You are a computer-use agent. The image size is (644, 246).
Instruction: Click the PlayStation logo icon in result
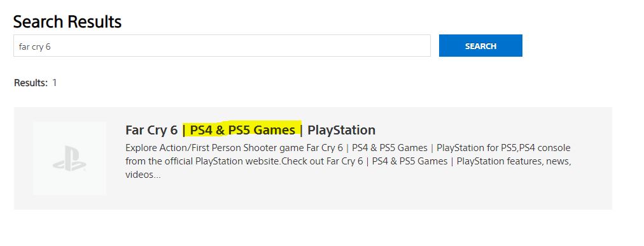69,159
